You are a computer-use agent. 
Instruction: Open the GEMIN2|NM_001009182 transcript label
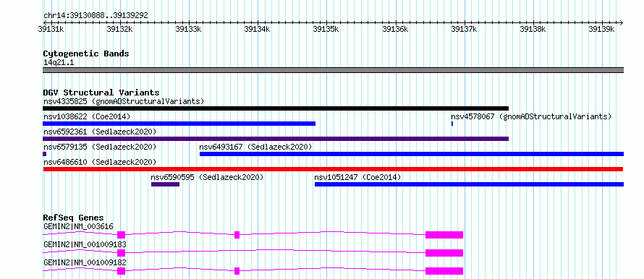pyautogui.click(x=85, y=262)
